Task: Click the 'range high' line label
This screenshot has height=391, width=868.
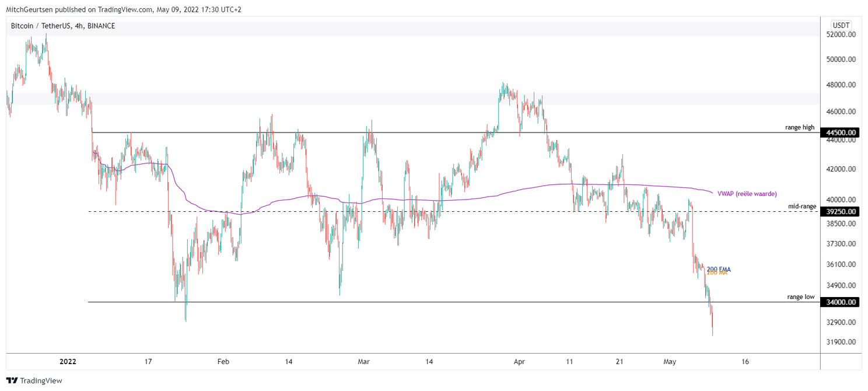Action: (x=799, y=127)
